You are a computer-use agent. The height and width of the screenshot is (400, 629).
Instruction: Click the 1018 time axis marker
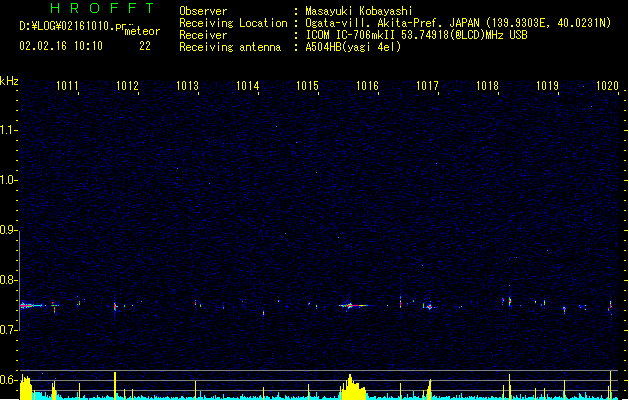[x=487, y=85]
